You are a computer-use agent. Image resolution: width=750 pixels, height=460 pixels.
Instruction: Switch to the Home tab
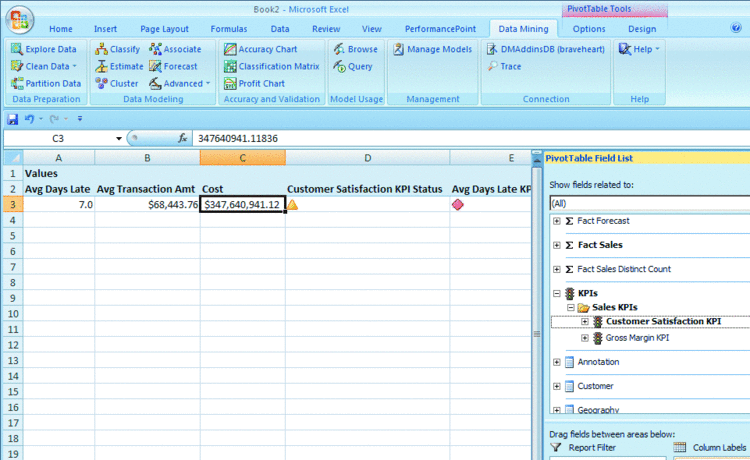61,29
